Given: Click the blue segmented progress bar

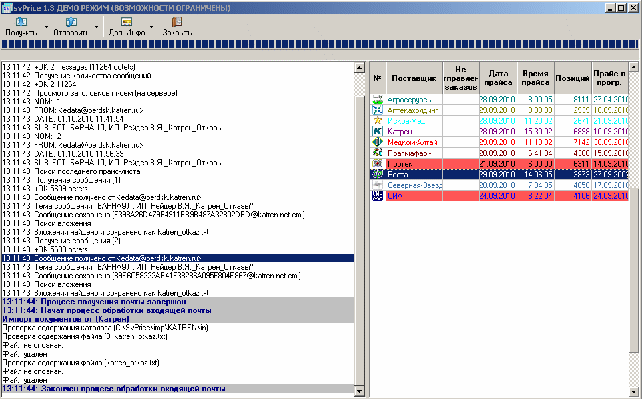Looking at the screenshot, I should tap(320, 44).
